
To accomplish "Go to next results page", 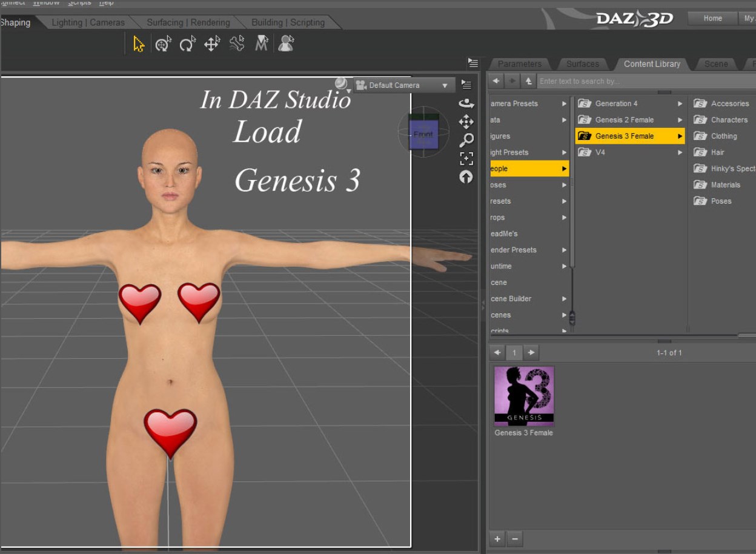I will coord(531,353).
